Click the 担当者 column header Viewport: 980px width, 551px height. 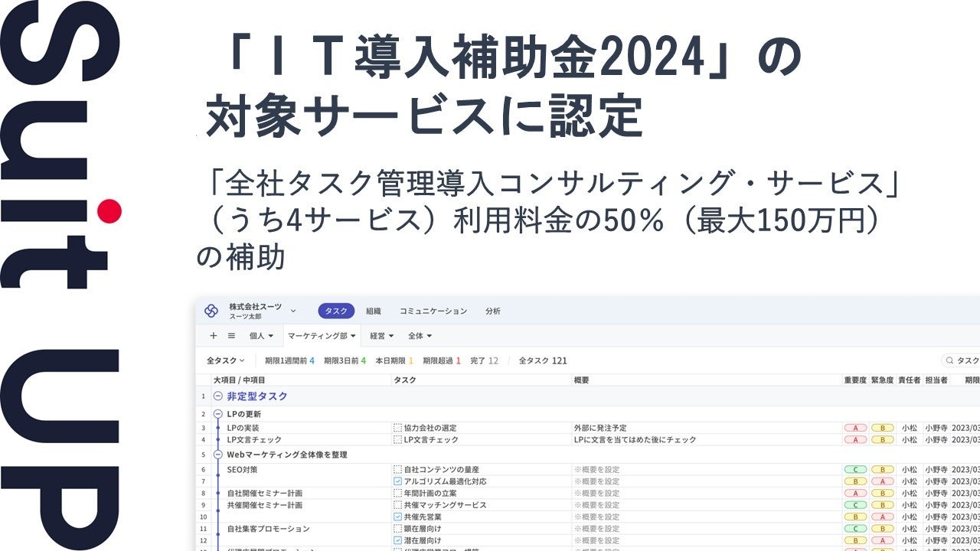936,380
